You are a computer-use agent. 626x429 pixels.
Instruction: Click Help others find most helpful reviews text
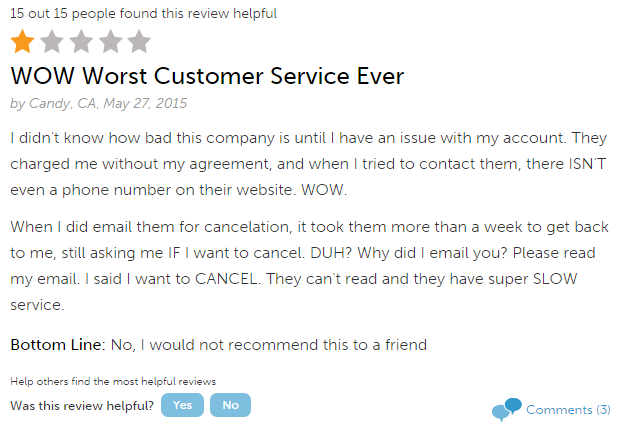113,382
